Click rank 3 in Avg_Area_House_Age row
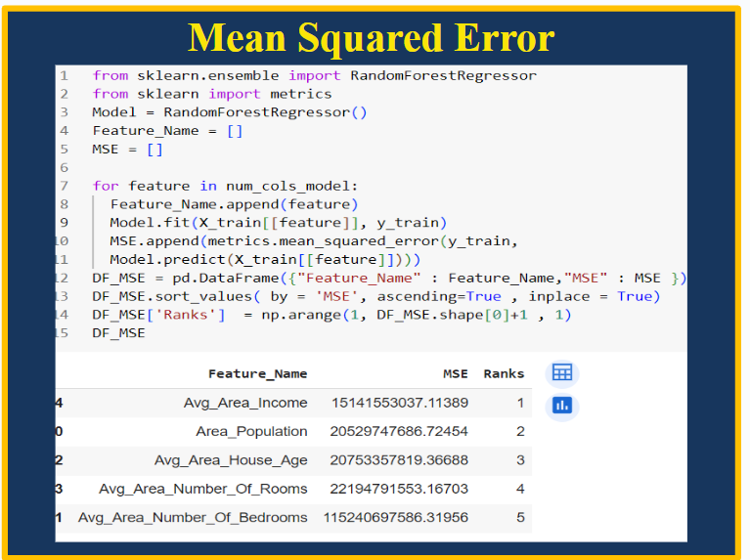Viewport: 750px width, 560px height. 520,460
